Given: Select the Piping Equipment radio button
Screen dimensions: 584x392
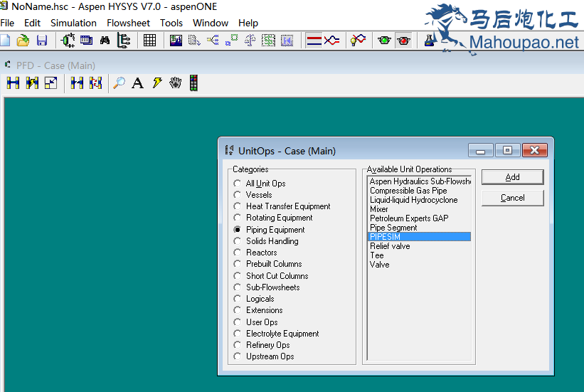Looking at the screenshot, I should click(238, 230).
